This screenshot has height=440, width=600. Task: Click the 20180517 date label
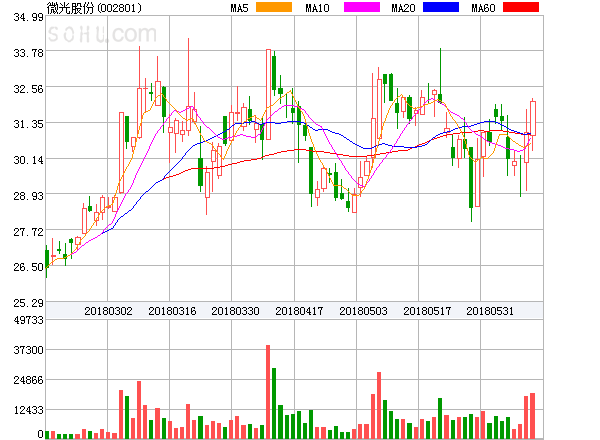click(x=427, y=311)
